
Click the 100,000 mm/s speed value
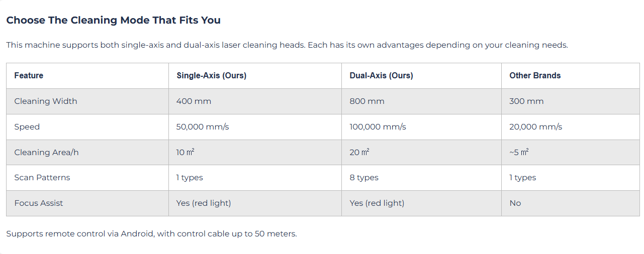click(x=378, y=127)
